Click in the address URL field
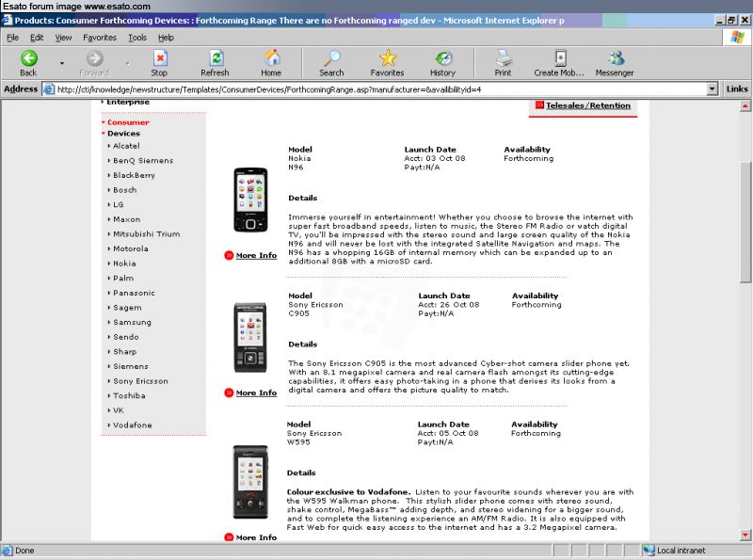The image size is (753, 560). pyautogui.click(x=376, y=89)
